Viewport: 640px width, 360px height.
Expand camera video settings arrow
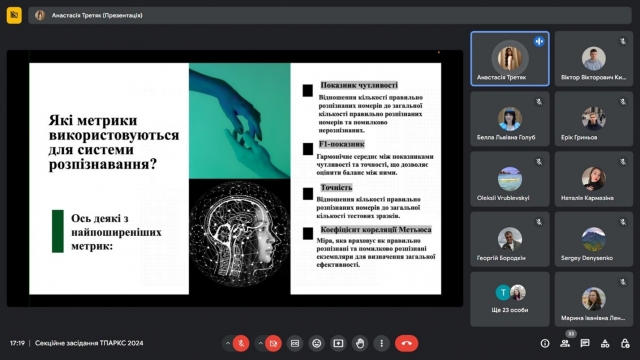(x=260, y=343)
